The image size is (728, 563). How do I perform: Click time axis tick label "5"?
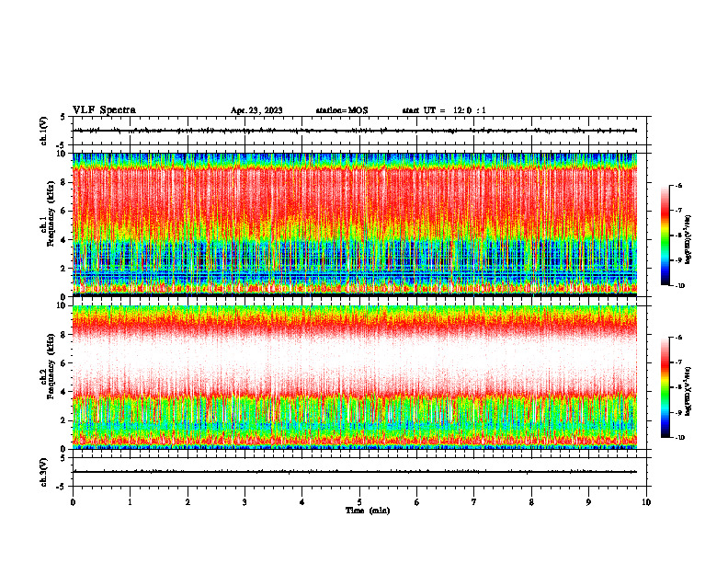tap(359, 502)
